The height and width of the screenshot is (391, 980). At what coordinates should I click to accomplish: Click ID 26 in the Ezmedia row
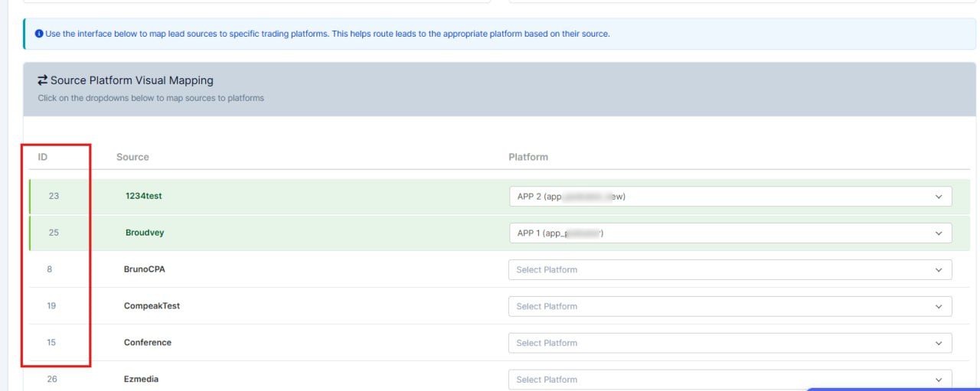[52, 380]
